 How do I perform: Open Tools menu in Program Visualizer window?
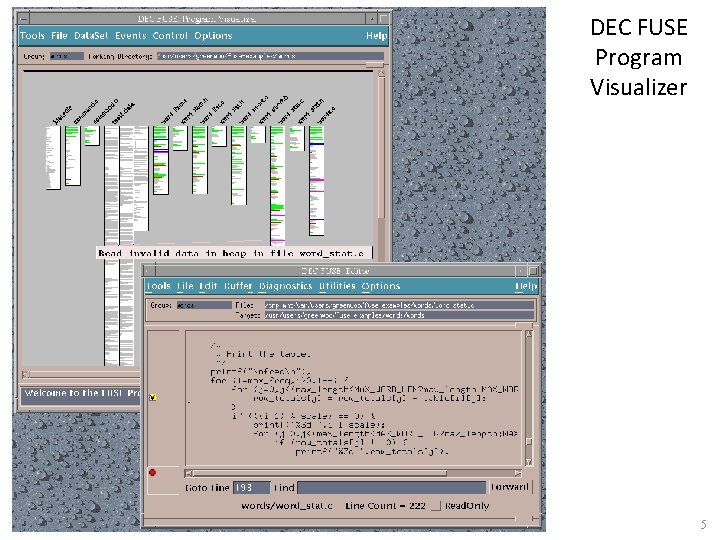click(32, 36)
